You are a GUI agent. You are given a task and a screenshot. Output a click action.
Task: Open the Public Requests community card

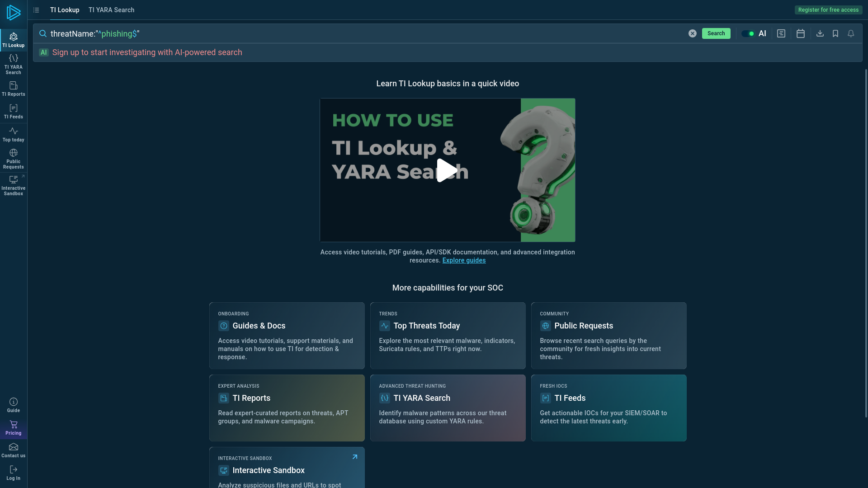609,336
